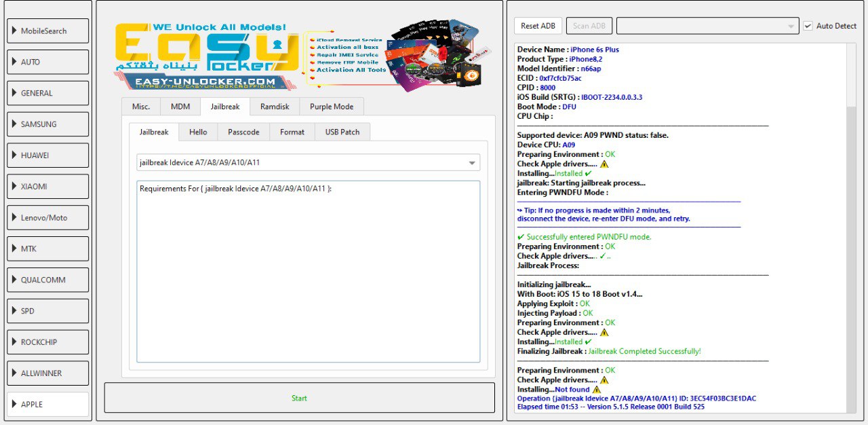Screen dimensions: 868x425
Task: Click the iBOOT-2234.0.0.3.3 build value
Action: 612,97
